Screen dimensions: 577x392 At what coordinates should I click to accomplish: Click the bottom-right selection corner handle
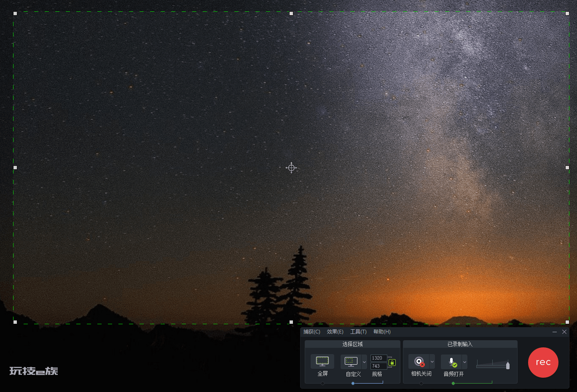coord(567,322)
